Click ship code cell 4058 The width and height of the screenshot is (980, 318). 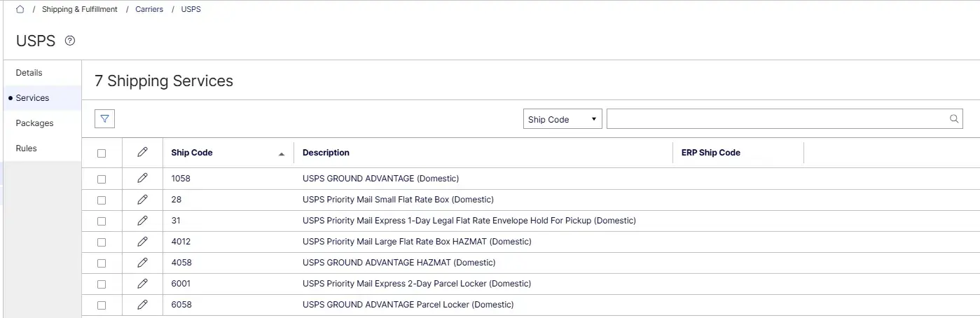(x=181, y=263)
